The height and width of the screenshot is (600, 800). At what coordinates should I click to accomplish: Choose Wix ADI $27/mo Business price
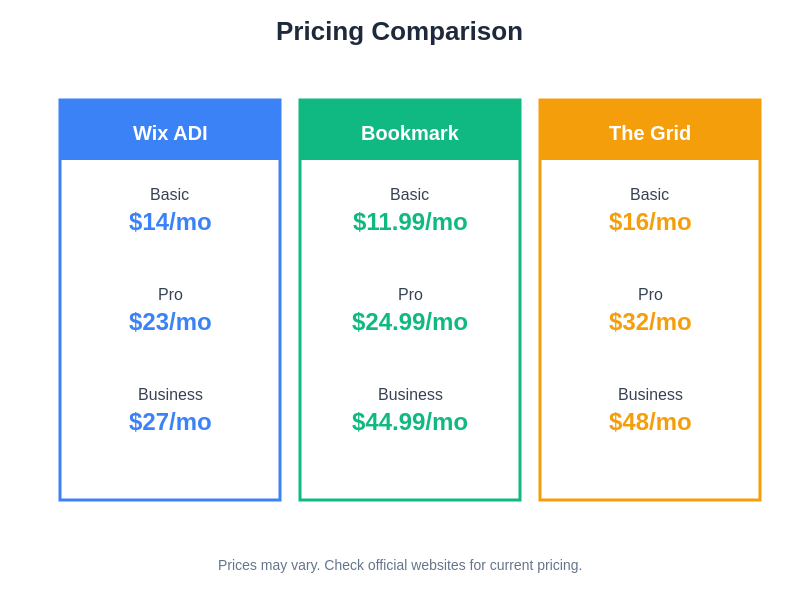tap(170, 422)
